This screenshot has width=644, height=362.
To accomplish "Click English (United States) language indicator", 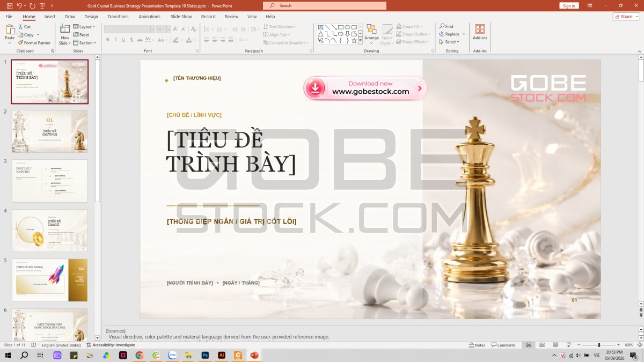I will (x=61, y=345).
